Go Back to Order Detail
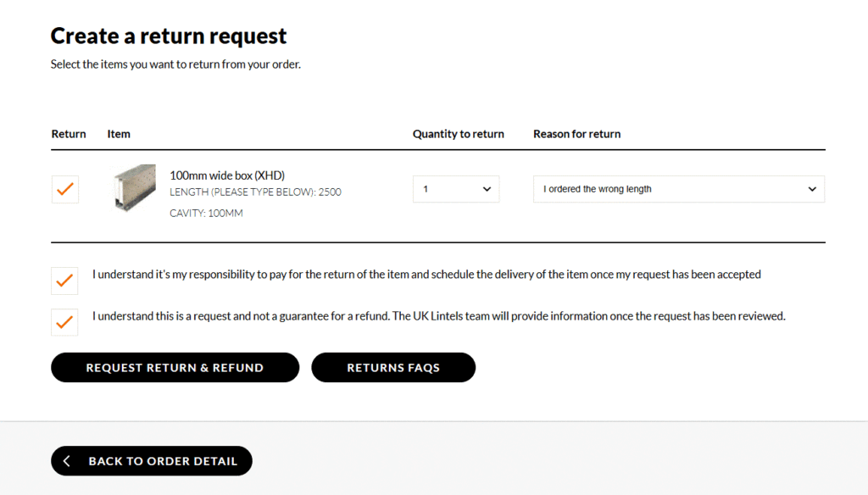This screenshot has height=495, width=868. point(152,460)
